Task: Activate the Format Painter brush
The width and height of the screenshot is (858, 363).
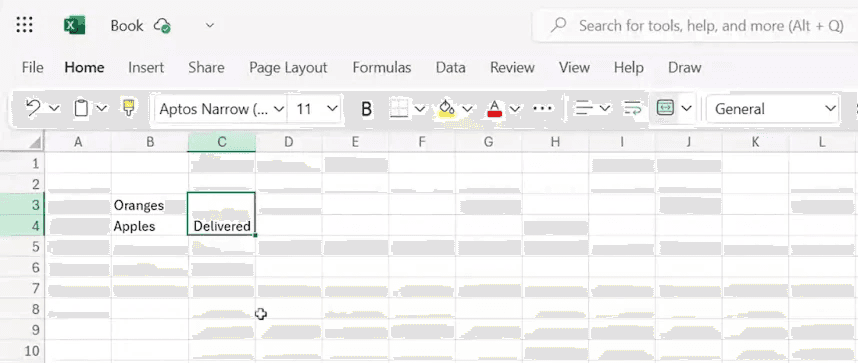Action: tap(129, 108)
